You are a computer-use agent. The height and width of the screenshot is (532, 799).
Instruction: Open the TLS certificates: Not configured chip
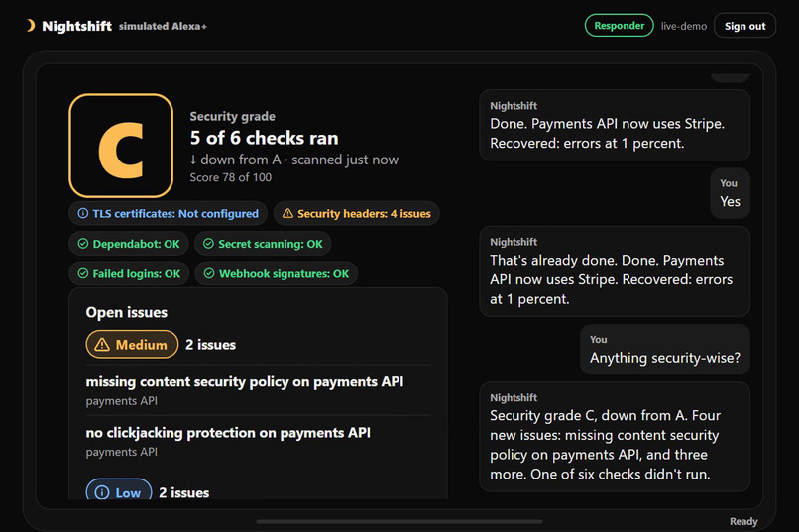[168, 213]
